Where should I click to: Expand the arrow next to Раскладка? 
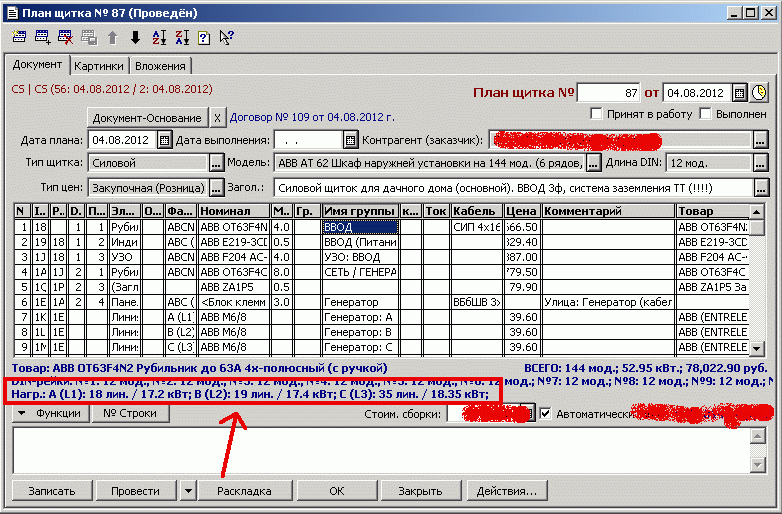pyautogui.click(x=189, y=491)
